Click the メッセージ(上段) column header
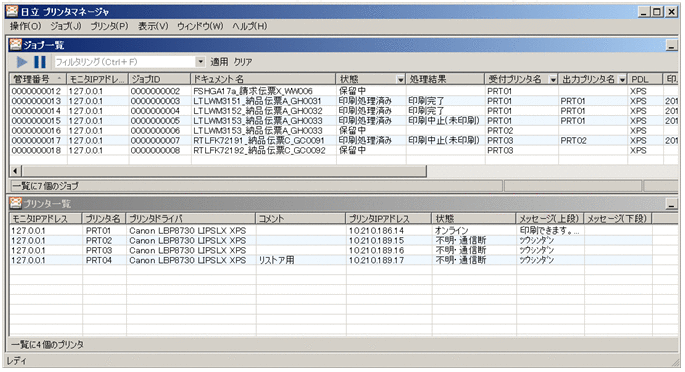Image resolution: width=685 pixels, height=372 pixels. pos(550,218)
